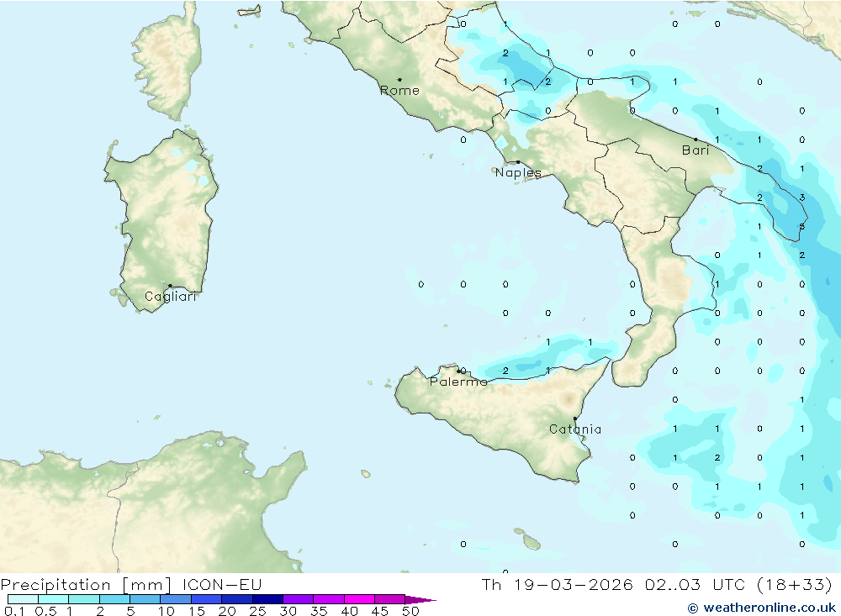The width and height of the screenshot is (841, 616).
Task: Select the Cagliari city label
Action: pyautogui.click(x=171, y=297)
